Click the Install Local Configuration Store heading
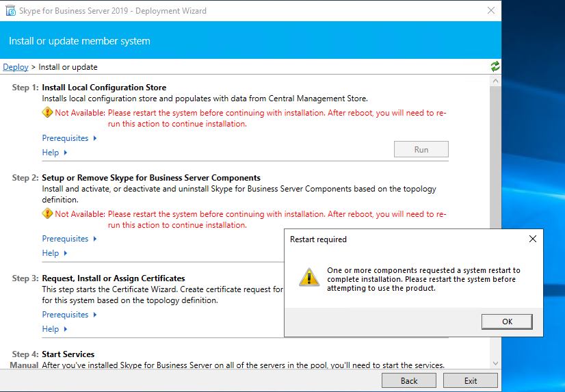This screenshot has width=565, height=392. point(104,88)
